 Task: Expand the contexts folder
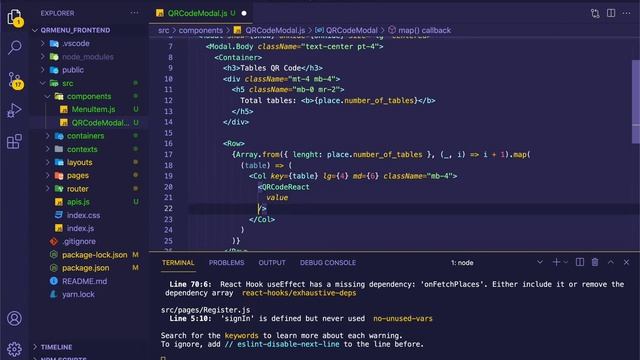48,149
